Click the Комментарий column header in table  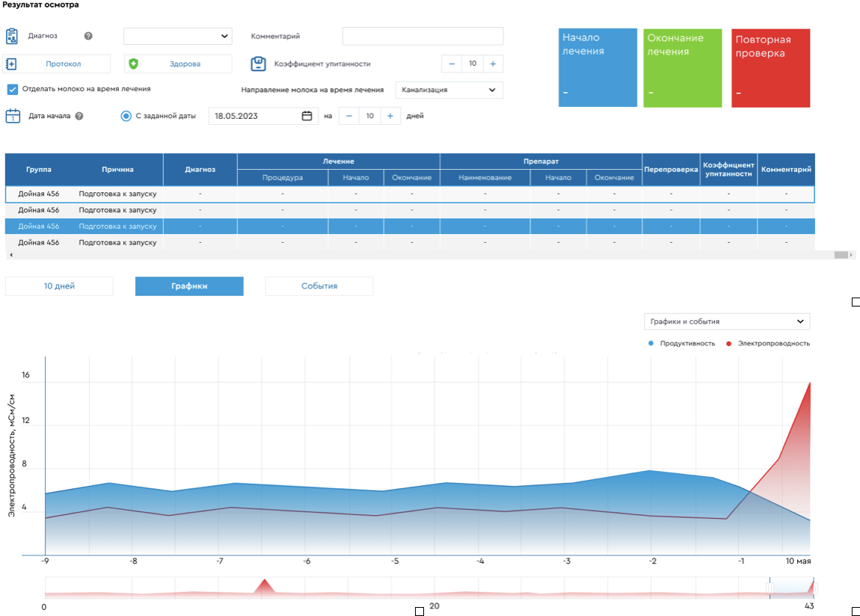click(x=786, y=170)
